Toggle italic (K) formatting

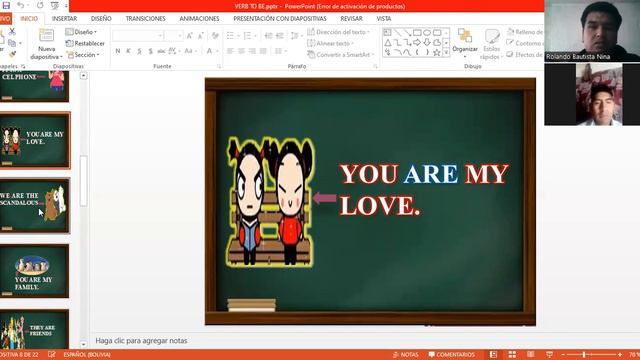coord(128,51)
